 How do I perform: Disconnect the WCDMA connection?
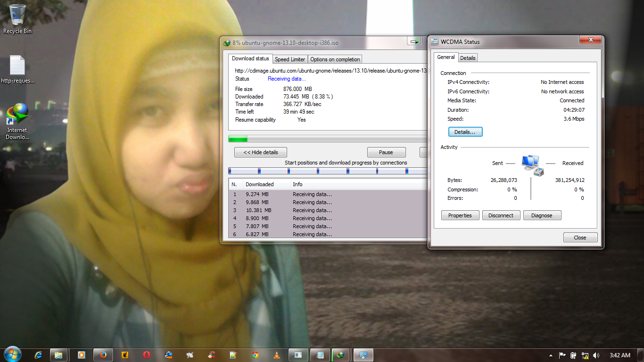501,215
